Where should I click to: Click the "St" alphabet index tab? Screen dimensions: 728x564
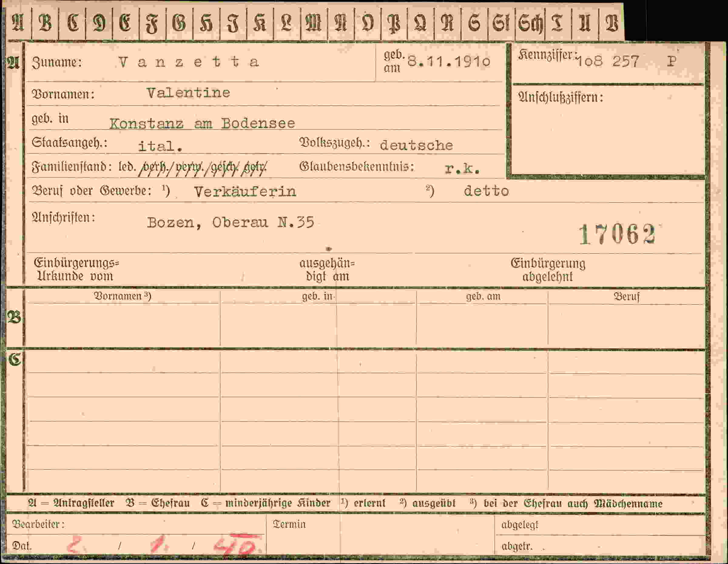[x=501, y=23]
